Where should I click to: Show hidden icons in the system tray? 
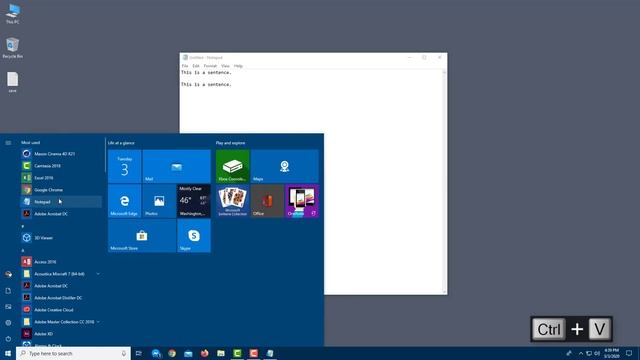[580, 353]
